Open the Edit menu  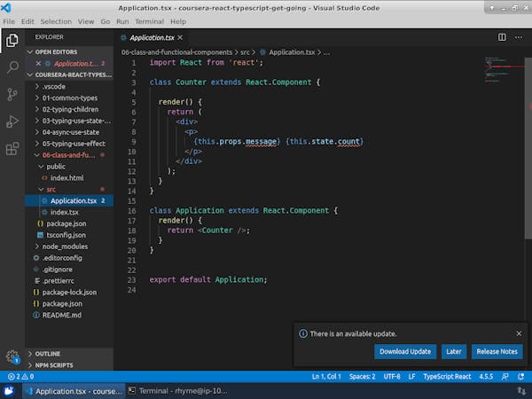(x=27, y=21)
